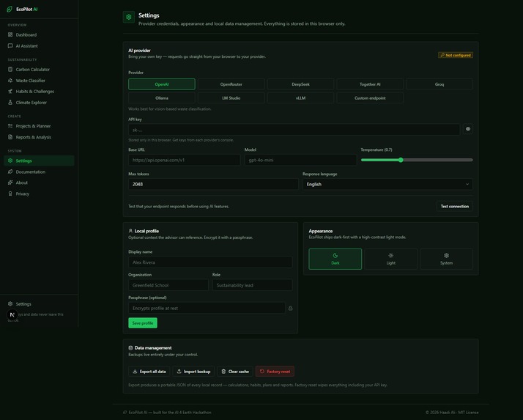This screenshot has width=523, height=420.
Task: Select LM Studio as provider
Action: point(231,97)
